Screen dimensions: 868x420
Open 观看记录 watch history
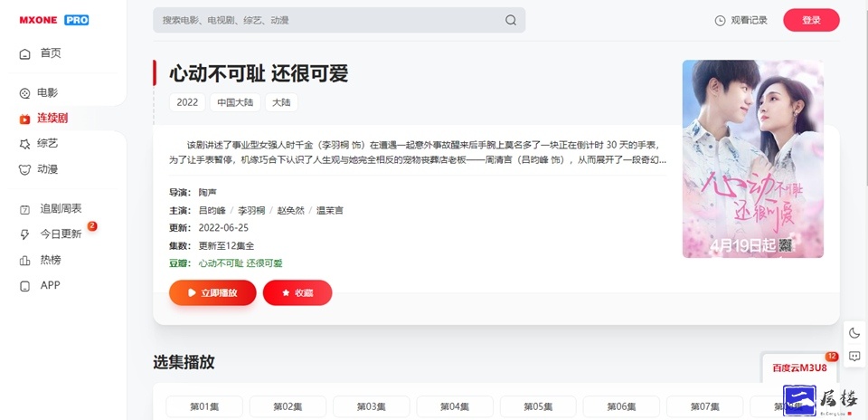point(741,21)
